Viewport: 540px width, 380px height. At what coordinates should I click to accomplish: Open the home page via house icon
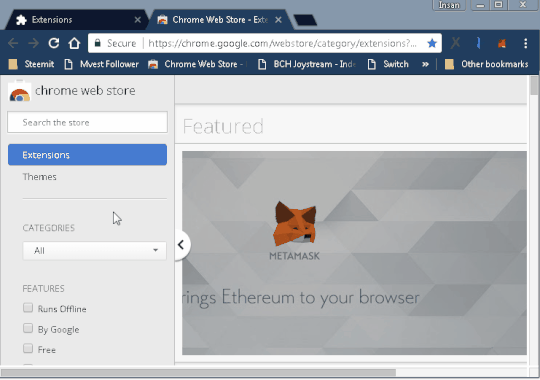(x=74, y=43)
